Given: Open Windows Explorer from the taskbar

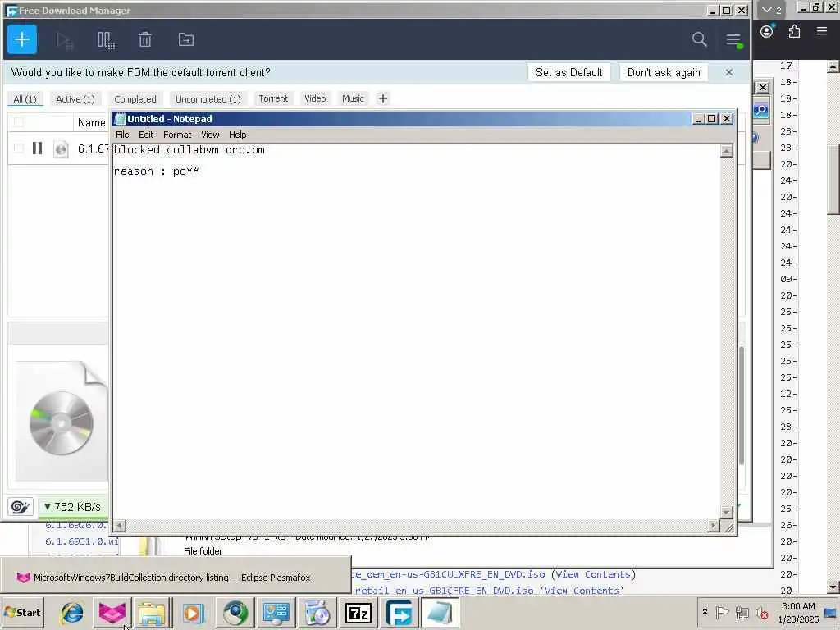Looking at the screenshot, I should pos(152,613).
